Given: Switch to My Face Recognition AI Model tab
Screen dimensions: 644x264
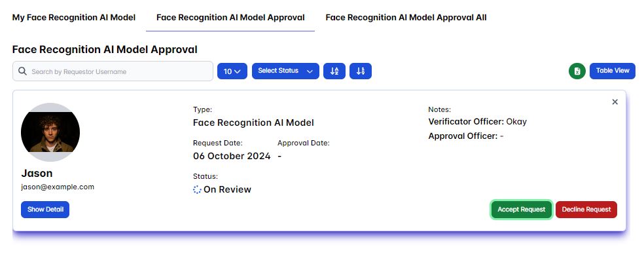Looking at the screenshot, I should point(74,17).
